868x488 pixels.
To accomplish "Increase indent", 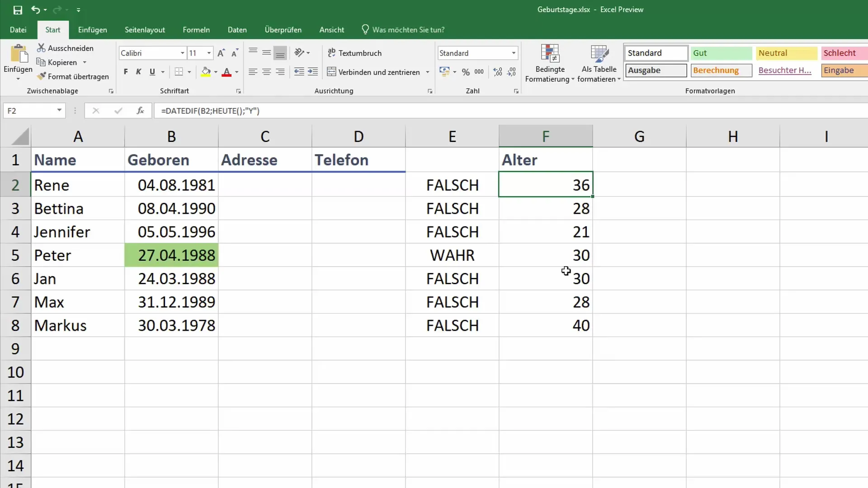I will (x=313, y=72).
